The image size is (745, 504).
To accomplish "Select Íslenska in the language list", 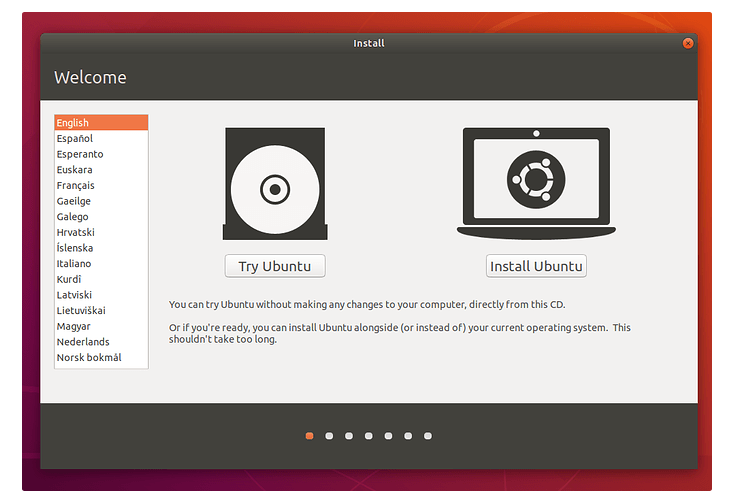I will 101,248.
